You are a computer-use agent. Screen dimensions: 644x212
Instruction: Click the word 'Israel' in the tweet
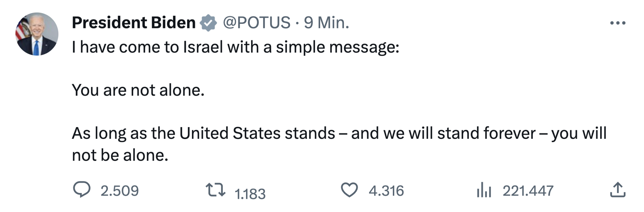pos(203,47)
